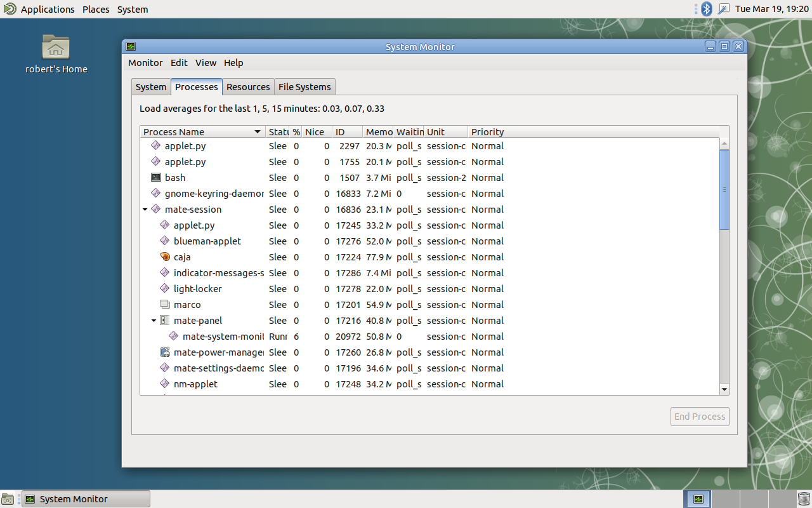Click the System Monitor taskbar button
This screenshot has width=812, height=508.
pos(86,499)
